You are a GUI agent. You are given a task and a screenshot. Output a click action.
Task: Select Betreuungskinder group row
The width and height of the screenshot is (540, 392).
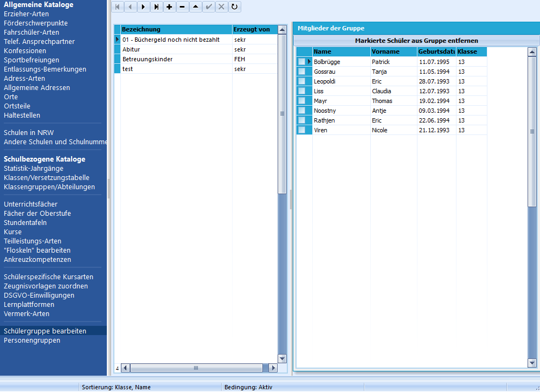click(x=196, y=59)
